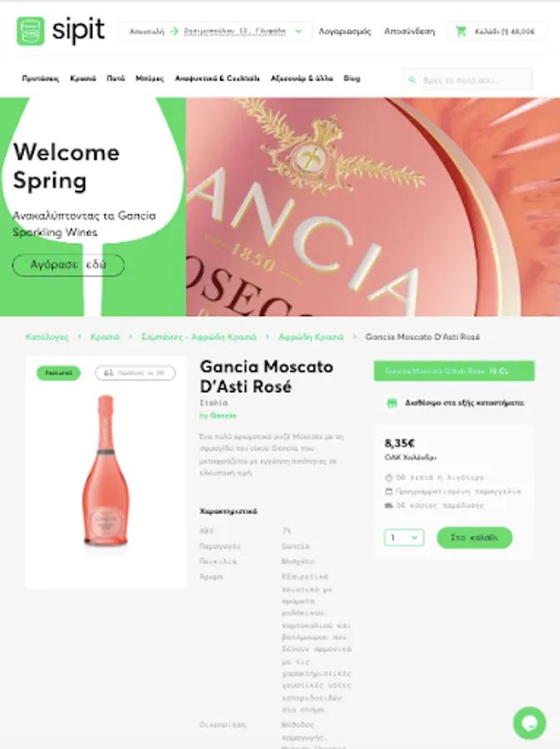This screenshot has height=749, width=560.
Task: Open the chat bubble widget
Action: pos(529,723)
